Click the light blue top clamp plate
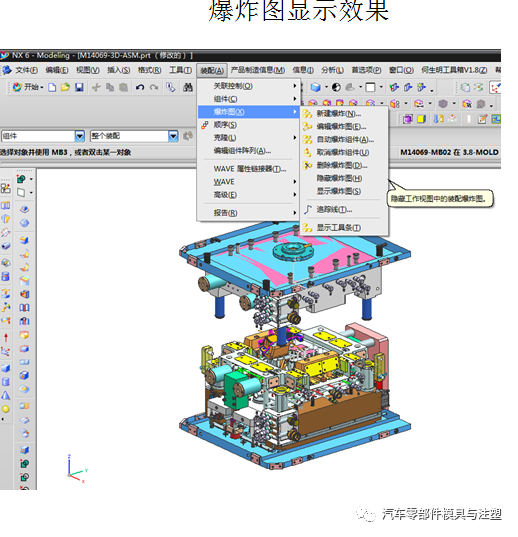518x537 pixels. click(x=294, y=260)
